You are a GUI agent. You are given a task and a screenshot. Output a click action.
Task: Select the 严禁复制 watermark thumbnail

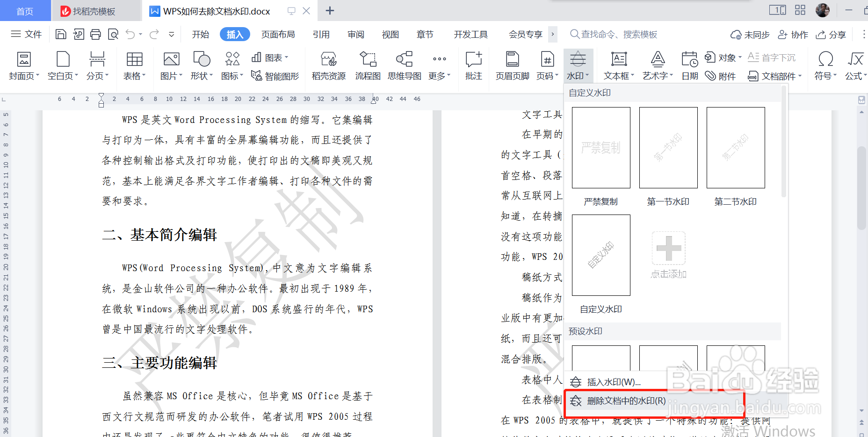[601, 148]
